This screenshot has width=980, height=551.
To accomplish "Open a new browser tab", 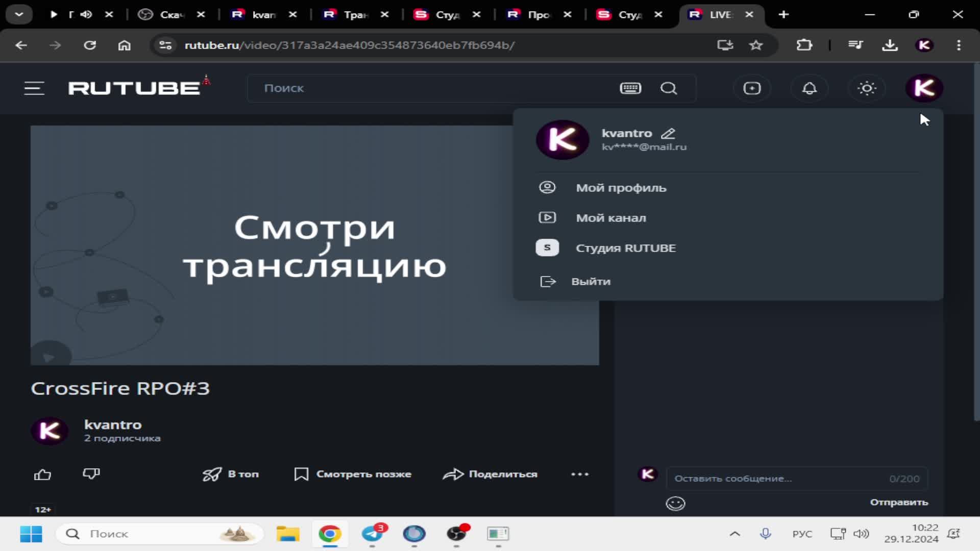I will point(783,14).
